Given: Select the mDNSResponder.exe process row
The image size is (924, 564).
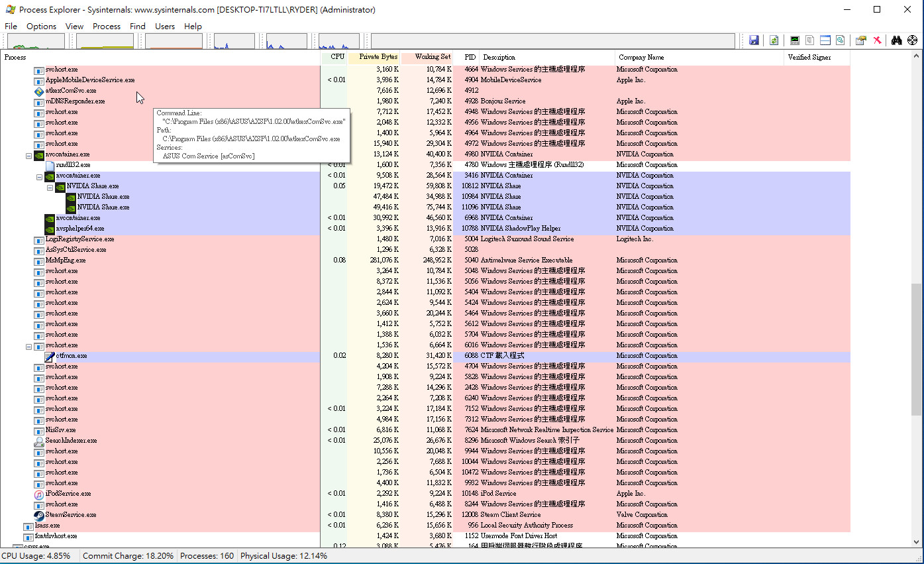Looking at the screenshot, I should pyautogui.click(x=425, y=101).
